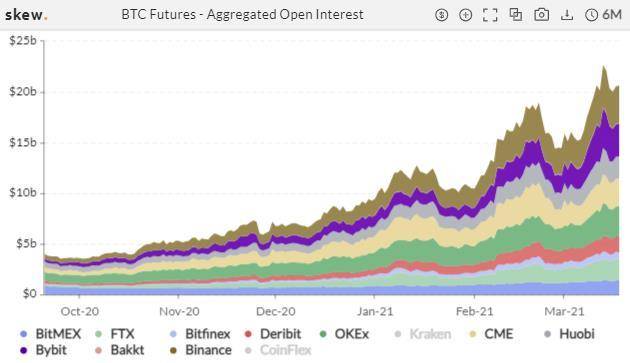The image size is (630, 363).
Task: Click the Huobi legend label
Action: pos(577,334)
